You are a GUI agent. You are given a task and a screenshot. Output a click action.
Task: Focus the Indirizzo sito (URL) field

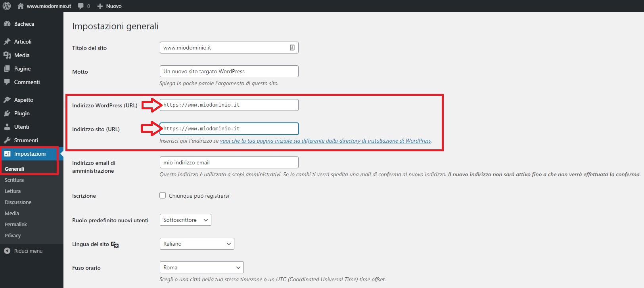[229, 129]
